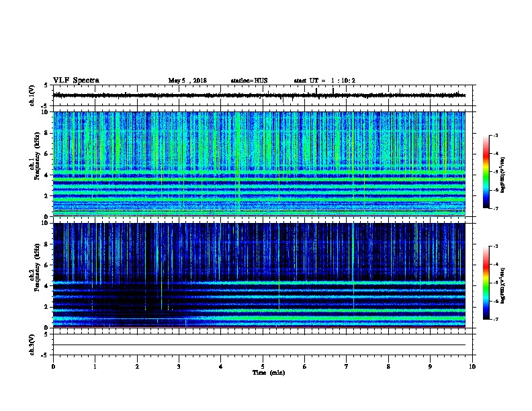Click the ch.2 spectrogram color scale bar
Screen dimensions: 532x411
[x=486, y=283]
